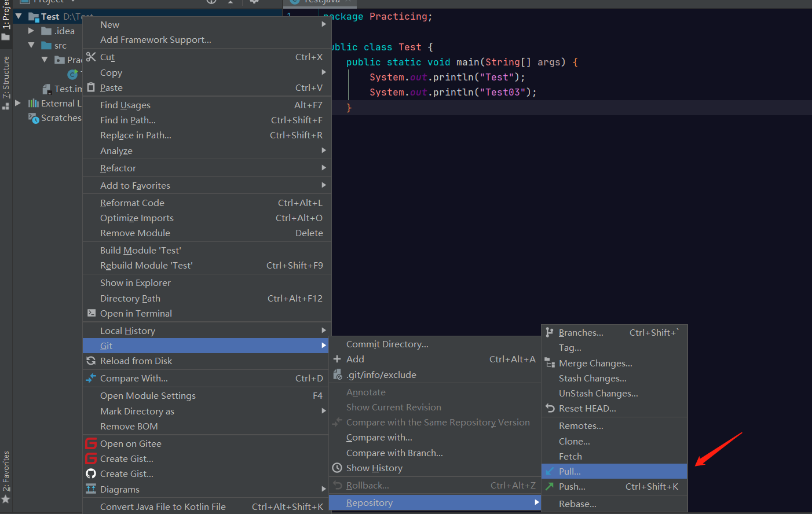Open Module Settings from the context menu
Screen dimensions: 812x514
(x=207, y=395)
